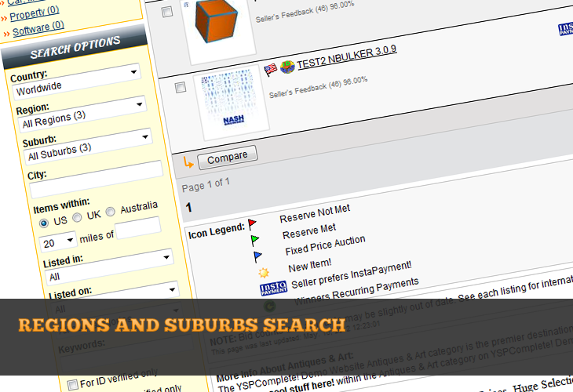Open the Property (0) category link
The width and height of the screenshot is (573, 392).
[x=34, y=13]
